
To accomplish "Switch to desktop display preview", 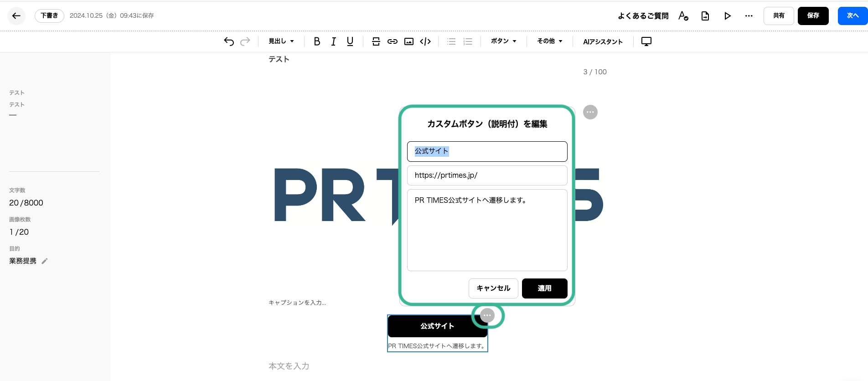I will [x=646, y=41].
